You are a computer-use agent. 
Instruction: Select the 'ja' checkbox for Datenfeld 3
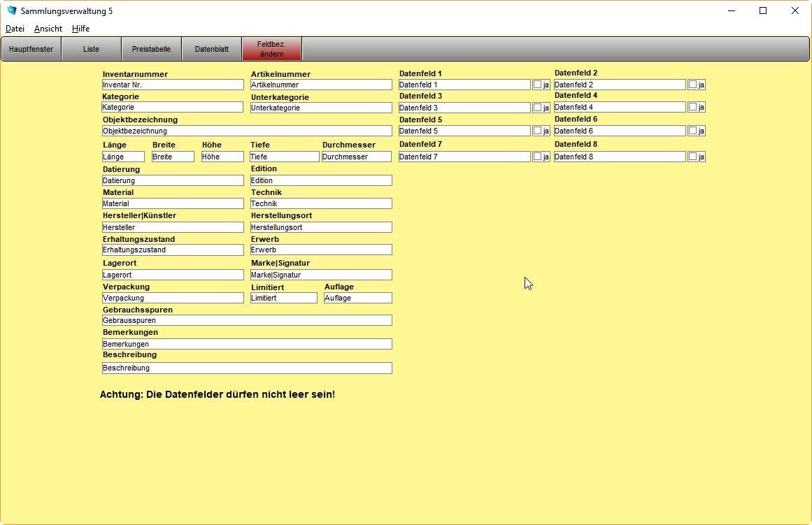[537, 108]
